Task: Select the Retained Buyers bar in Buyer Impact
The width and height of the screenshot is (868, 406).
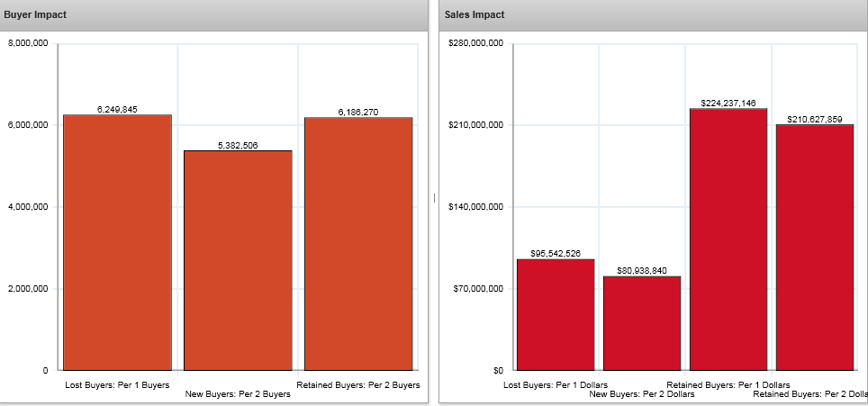Action: coord(358,243)
